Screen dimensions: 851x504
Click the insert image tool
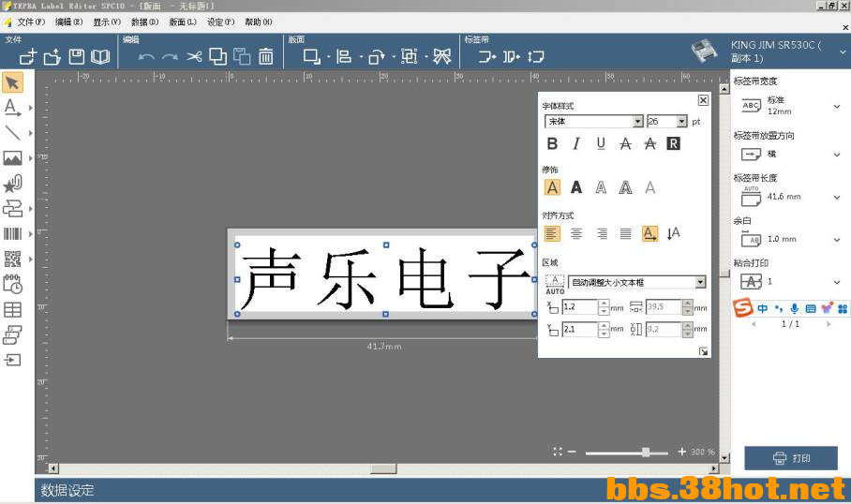point(13,158)
